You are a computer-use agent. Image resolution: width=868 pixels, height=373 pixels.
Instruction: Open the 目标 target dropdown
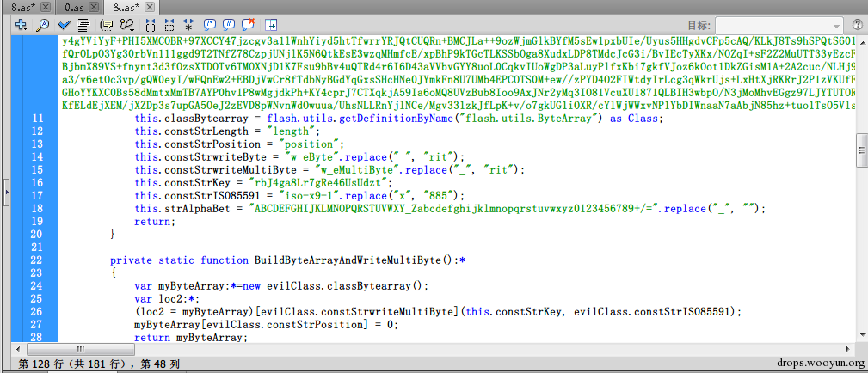tap(779, 26)
